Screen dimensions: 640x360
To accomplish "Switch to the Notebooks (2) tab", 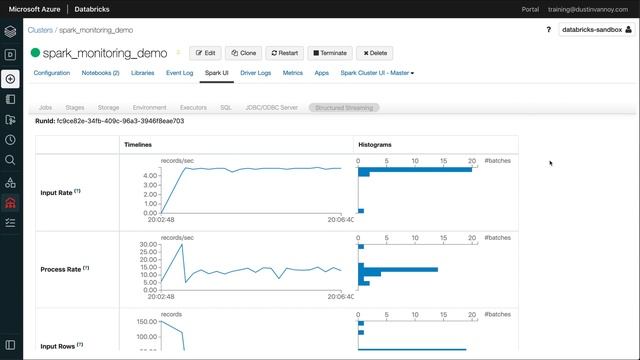I will tap(100, 73).
